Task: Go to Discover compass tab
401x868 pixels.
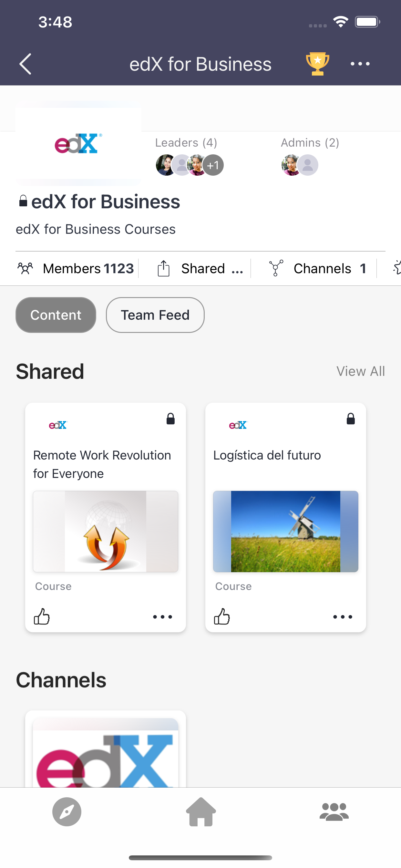Action: click(x=67, y=812)
